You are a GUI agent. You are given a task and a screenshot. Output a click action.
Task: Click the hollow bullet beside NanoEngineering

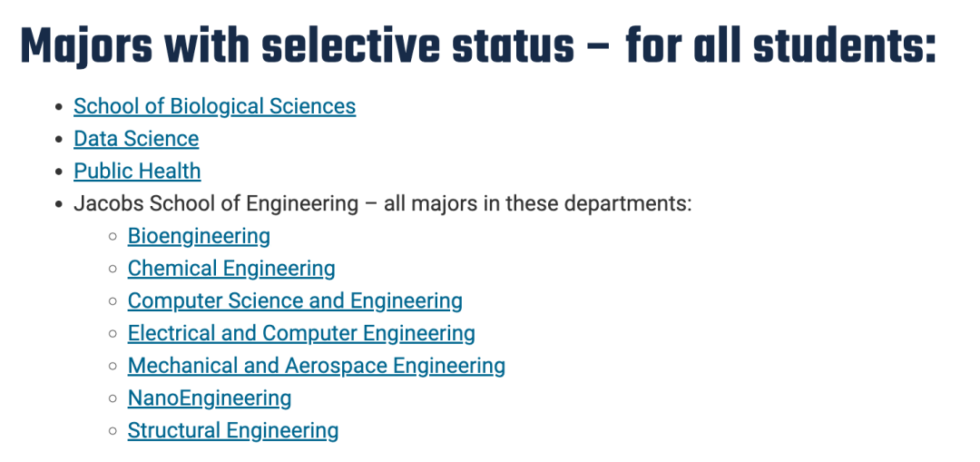coord(113,398)
